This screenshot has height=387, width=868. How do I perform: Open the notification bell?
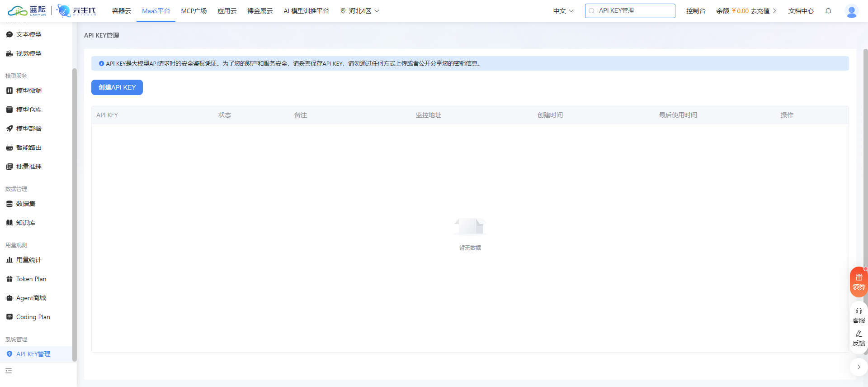[x=828, y=11]
